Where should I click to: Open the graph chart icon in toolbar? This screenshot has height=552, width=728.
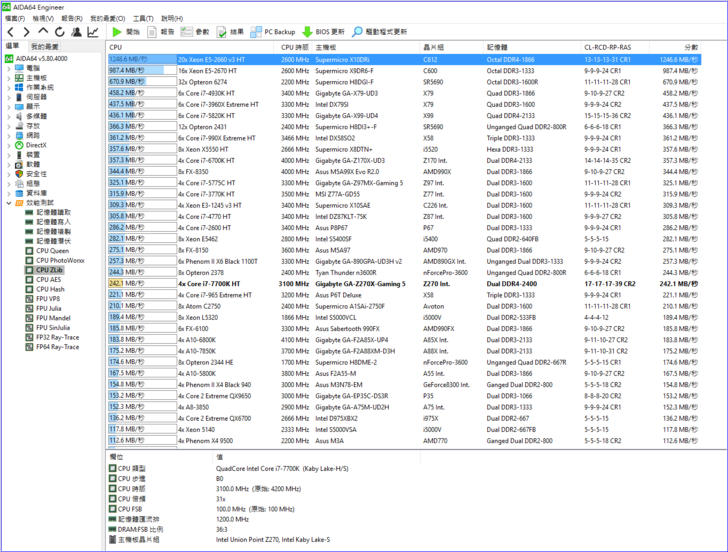(x=92, y=32)
